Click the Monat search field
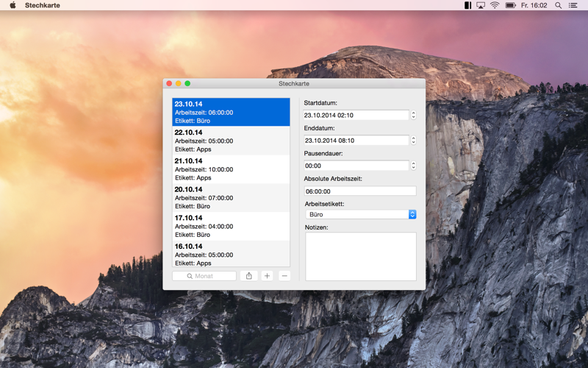The width and height of the screenshot is (588, 368). pyautogui.click(x=204, y=276)
